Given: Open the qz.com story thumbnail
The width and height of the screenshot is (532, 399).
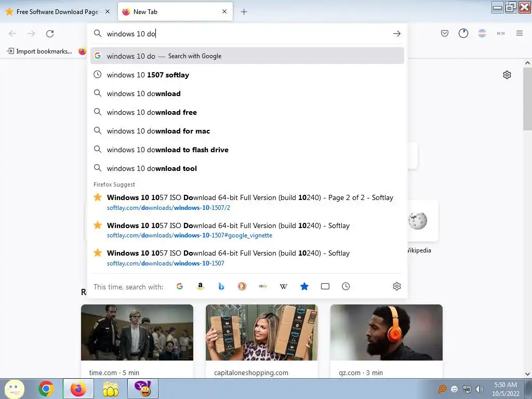Looking at the screenshot, I should [x=386, y=332].
